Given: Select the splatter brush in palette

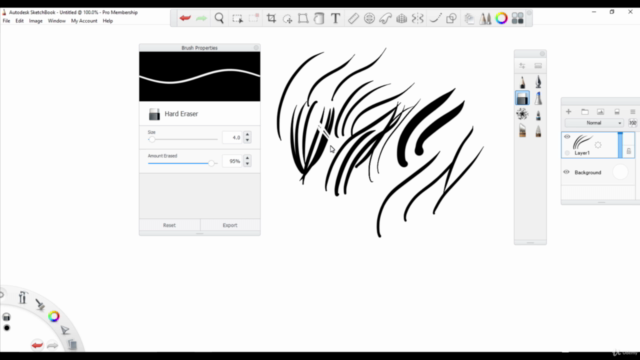Looking at the screenshot, I should tap(522, 114).
